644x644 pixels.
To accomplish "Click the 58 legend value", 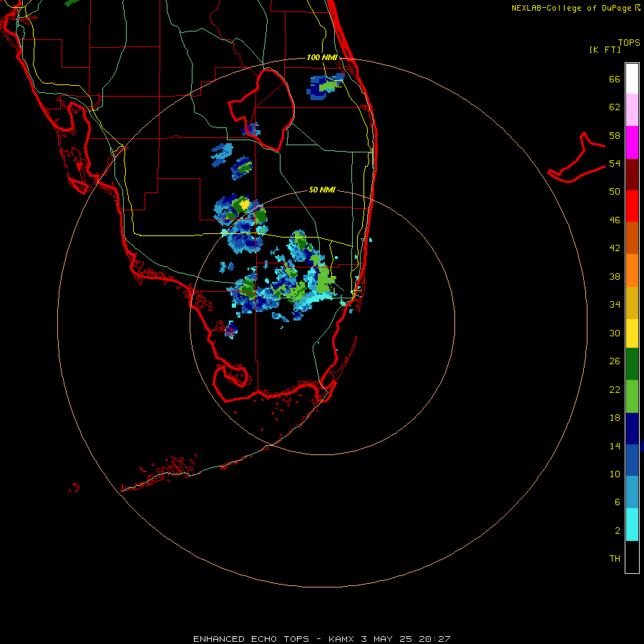I will [x=615, y=136].
